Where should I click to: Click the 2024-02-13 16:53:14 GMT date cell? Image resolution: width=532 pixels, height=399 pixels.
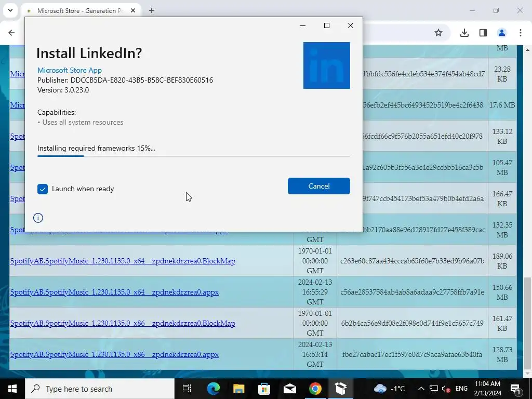pyautogui.click(x=315, y=354)
